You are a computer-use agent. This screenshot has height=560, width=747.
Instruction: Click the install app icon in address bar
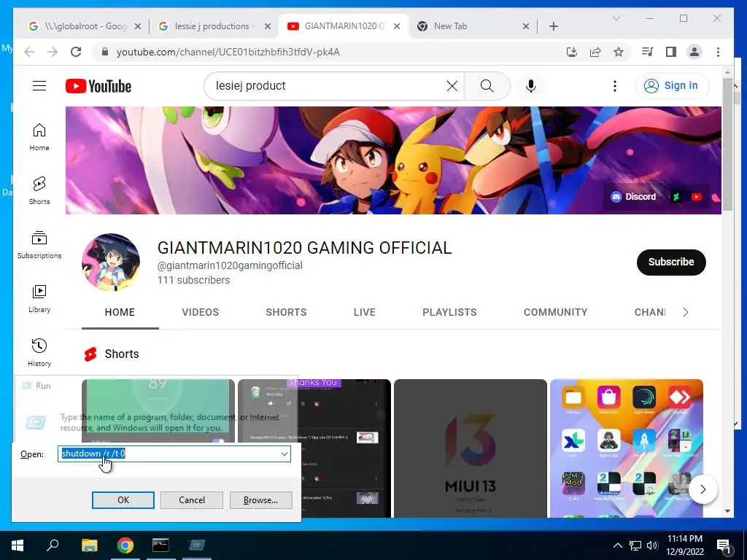[x=572, y=52]
